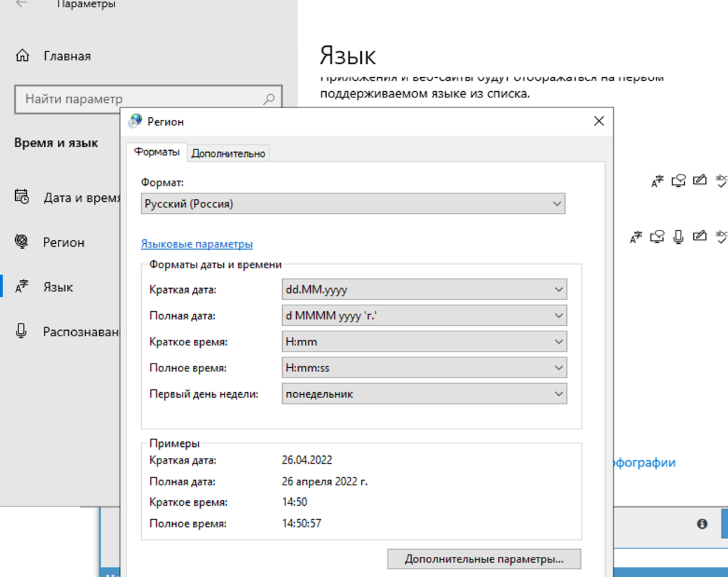Expand the Формат dropdown showing Русский (Россия)
Image resolution: width=728 pixels, height=577 pixels.
[x=353, y=204]
